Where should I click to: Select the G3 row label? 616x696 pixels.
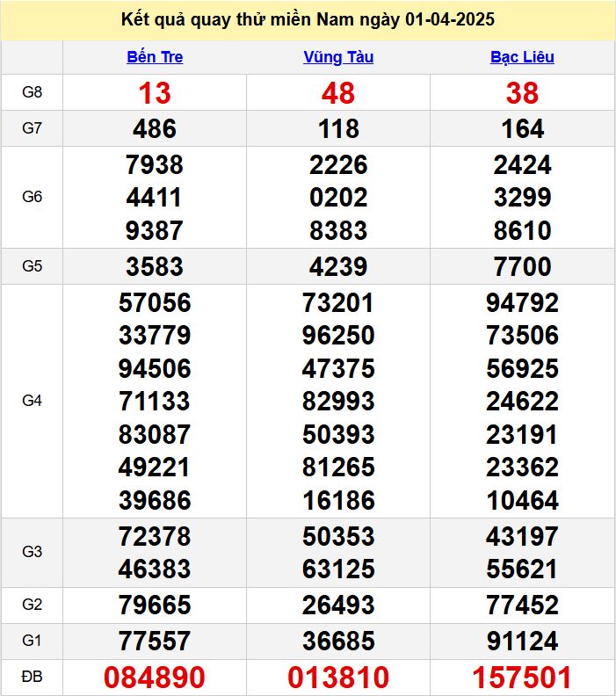[x=32, y=552]
